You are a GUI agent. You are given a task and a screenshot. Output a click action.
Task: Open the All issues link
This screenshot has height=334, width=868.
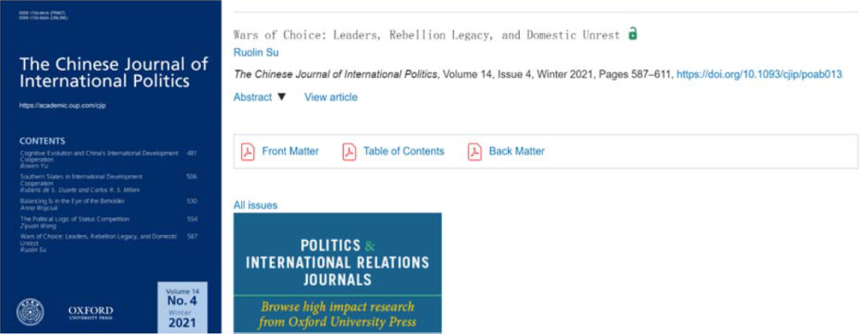coord(256,205)
